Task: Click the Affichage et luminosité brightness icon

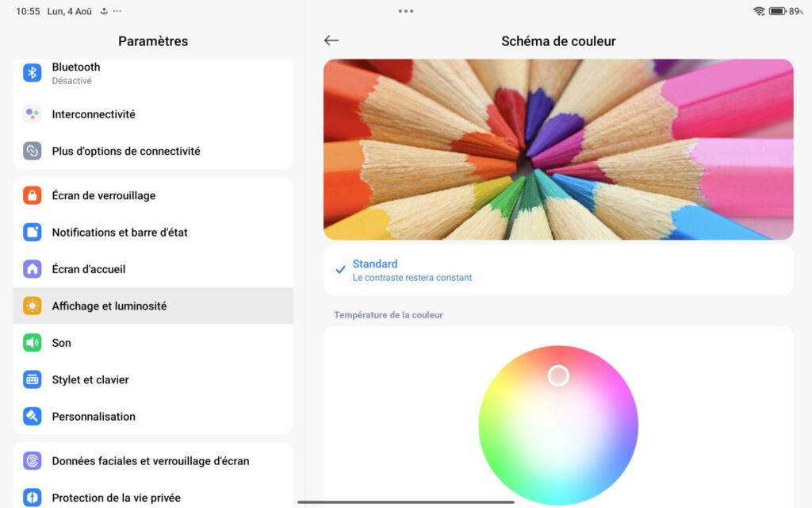Action: coord(32,306)
